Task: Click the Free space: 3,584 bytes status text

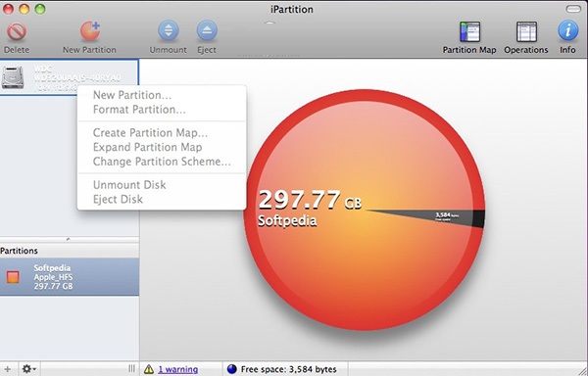Action: coord(288,369)
